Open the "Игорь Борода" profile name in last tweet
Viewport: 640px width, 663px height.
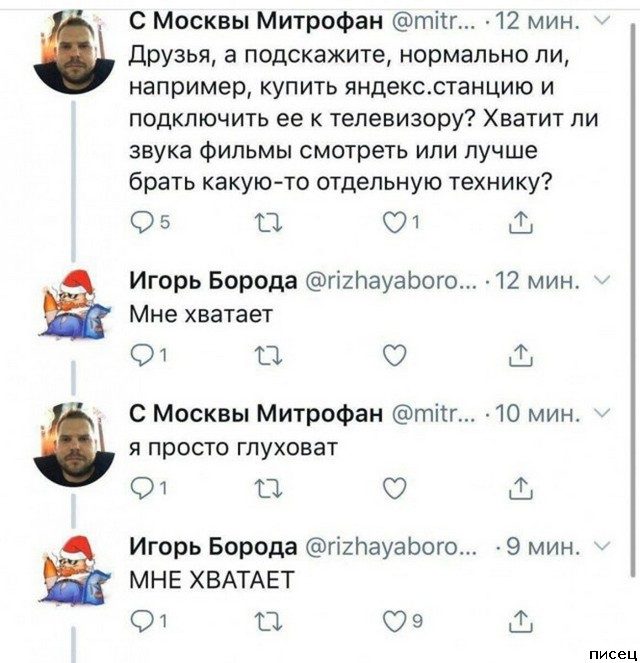214,545
